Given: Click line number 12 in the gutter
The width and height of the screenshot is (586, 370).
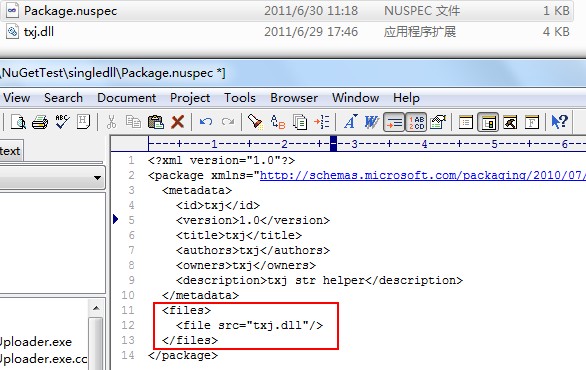Looking at the screenshot, I should pos(128,325).
